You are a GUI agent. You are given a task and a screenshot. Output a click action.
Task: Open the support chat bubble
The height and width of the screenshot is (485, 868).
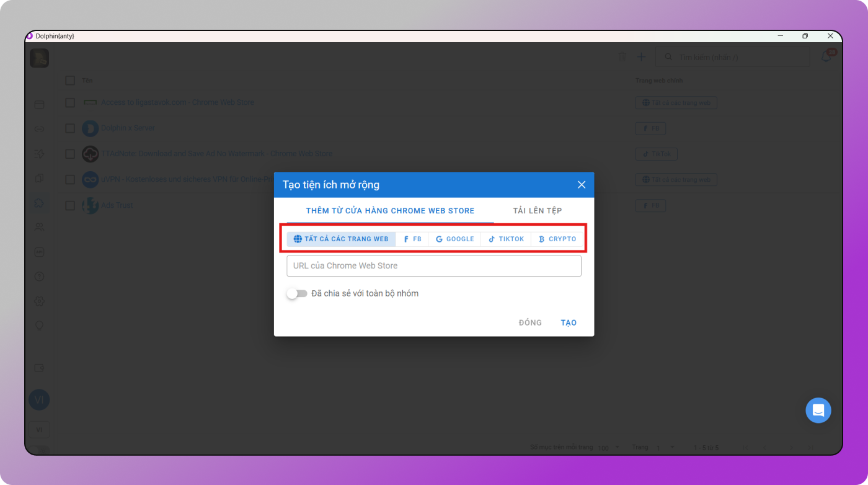tap(818, 411)
